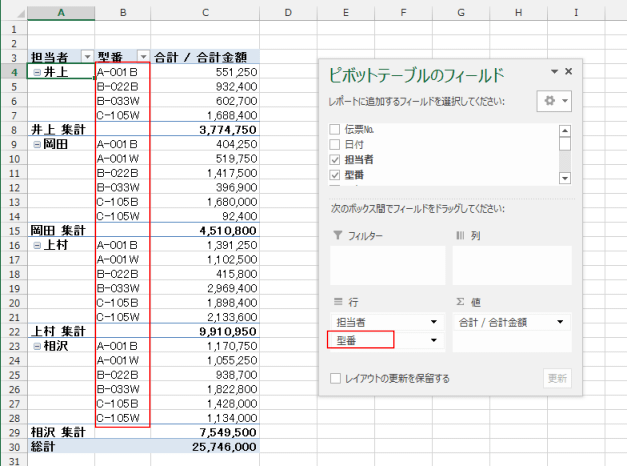
Task: Select the value cell 2,969,400
Action: 205,288
